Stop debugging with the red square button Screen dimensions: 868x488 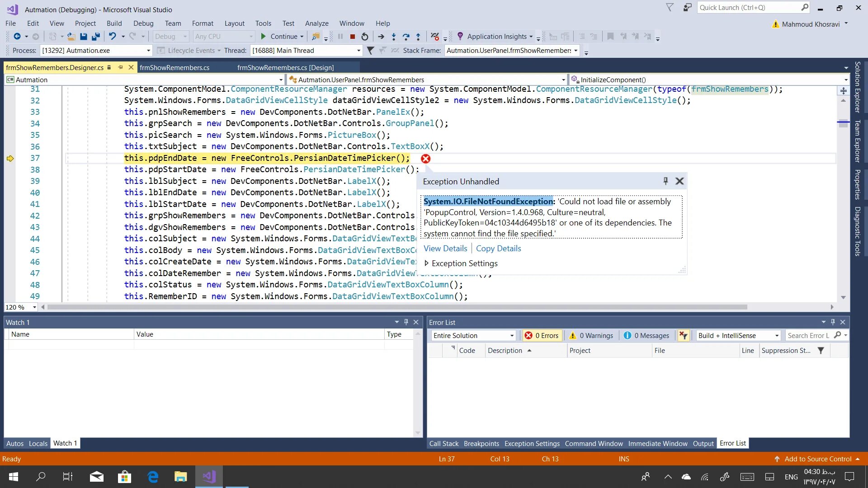(353, 37)
